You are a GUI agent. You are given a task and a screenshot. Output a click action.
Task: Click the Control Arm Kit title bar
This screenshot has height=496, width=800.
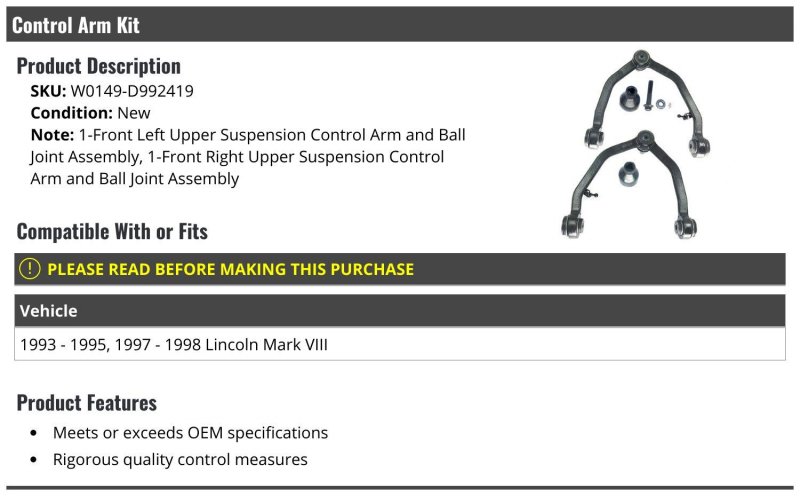pos(399,24)
